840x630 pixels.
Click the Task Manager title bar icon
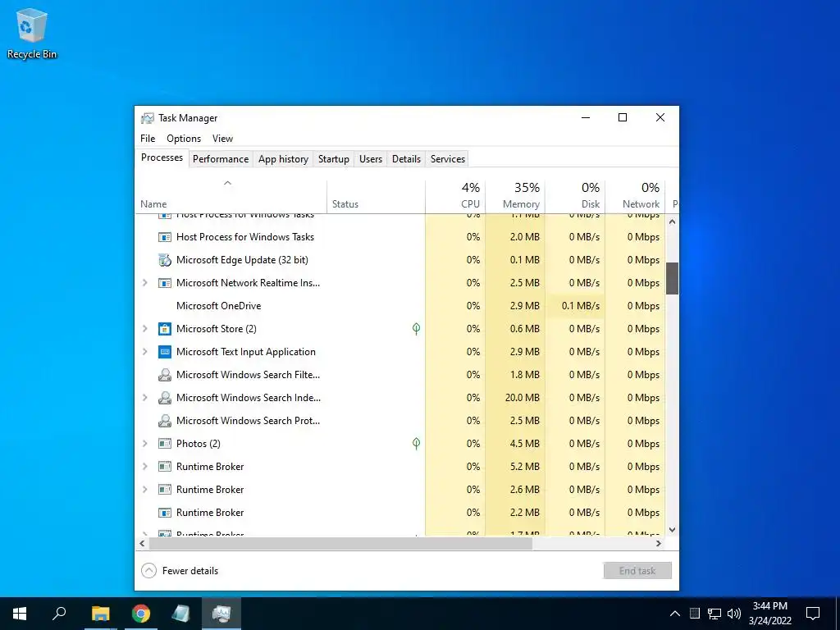coord(148,118)
